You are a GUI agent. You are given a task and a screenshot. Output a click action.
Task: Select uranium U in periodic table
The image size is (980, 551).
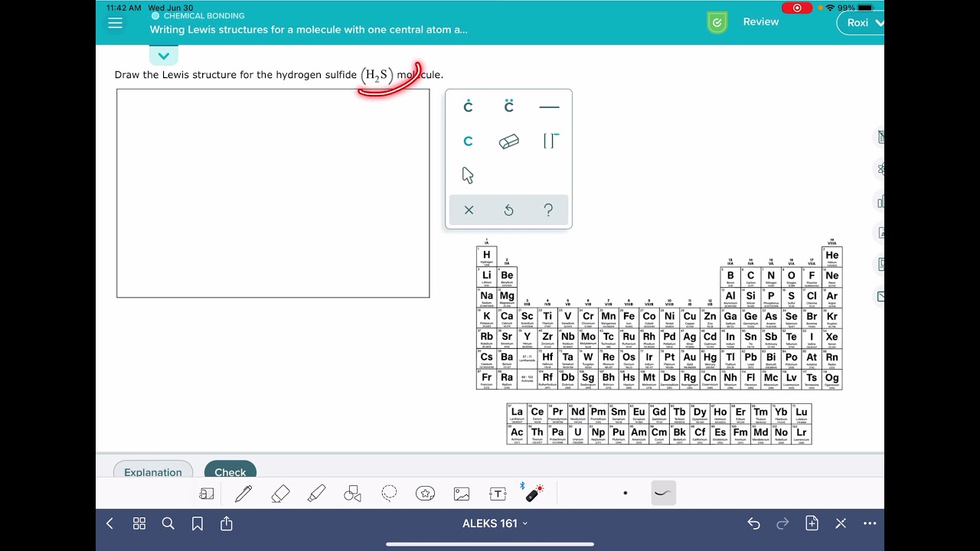pos(578,434)
